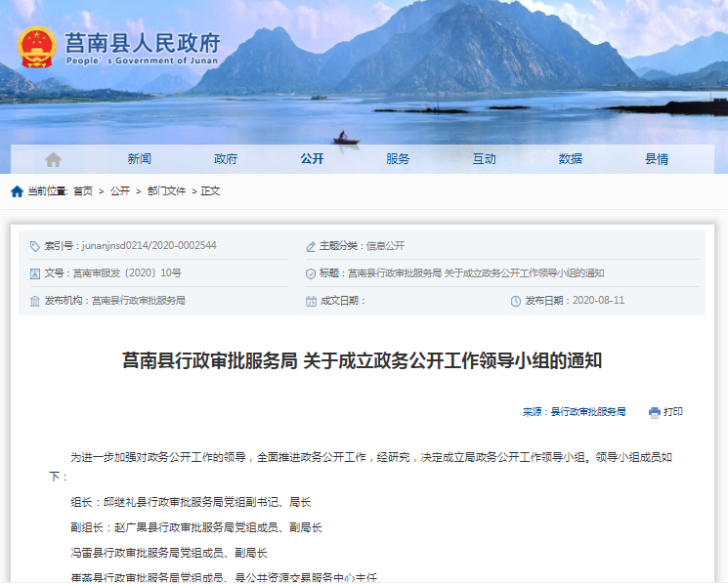This screenshot has height=584, width=728.
Task: Click the issuing agency building icon
Action: pyautogui.click(x=35, y=301)
